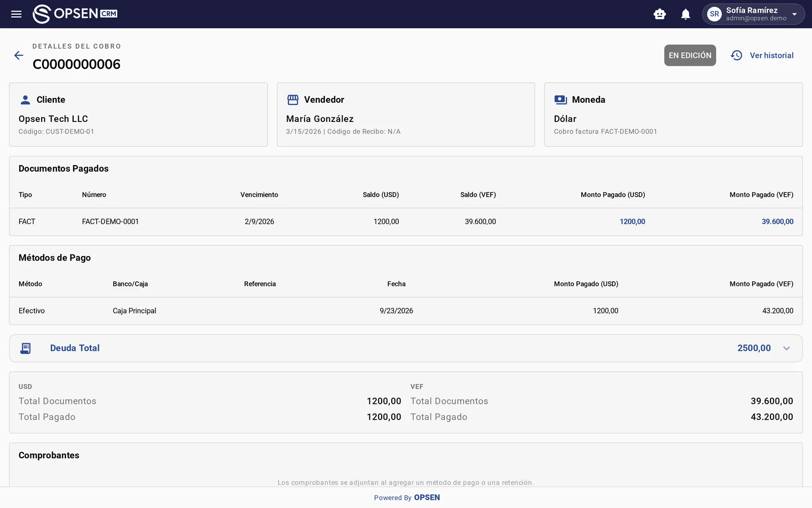Click the Opsen CRM logo

[75, 14]
